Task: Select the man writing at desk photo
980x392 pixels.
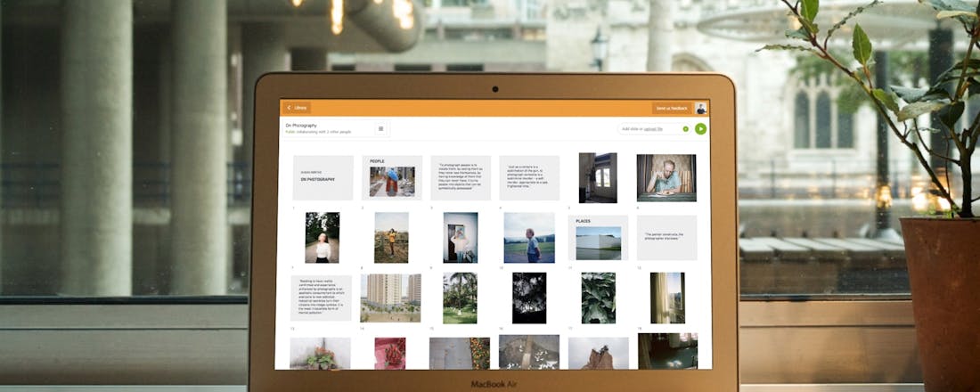Action: [x=666, y=178]
